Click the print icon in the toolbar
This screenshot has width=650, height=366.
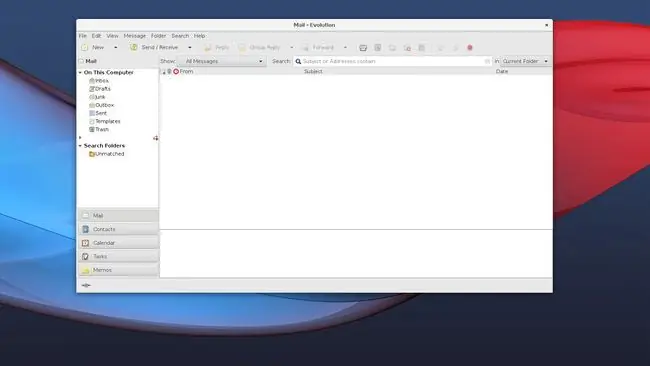point(363,48)
